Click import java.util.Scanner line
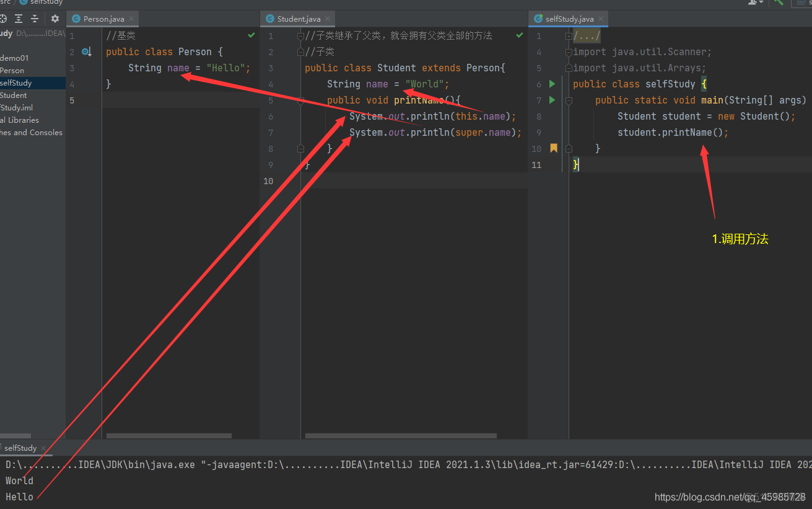This screenshot has width=812, height=509. [642, 51]
